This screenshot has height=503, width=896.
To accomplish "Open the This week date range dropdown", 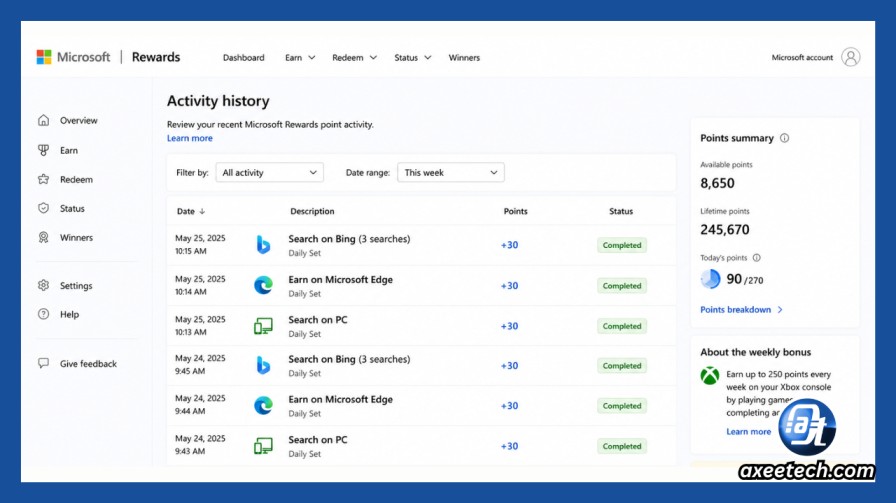I will (x=450, y=173).
